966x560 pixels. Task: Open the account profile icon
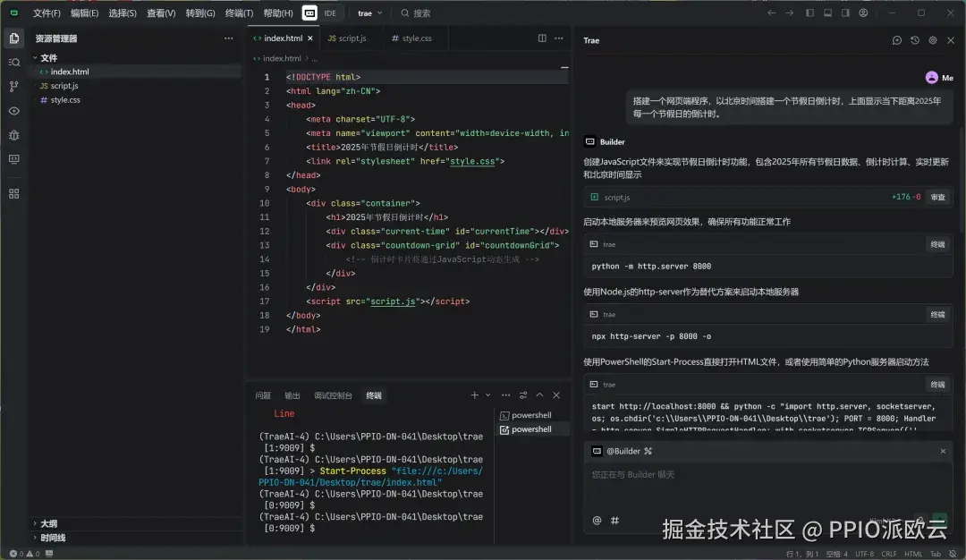point(864,13)
